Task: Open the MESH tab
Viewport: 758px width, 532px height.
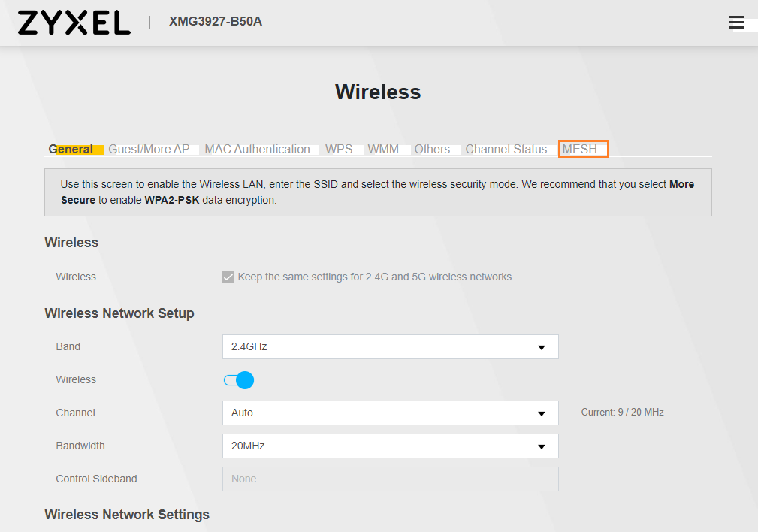Action: coord(580,150)
